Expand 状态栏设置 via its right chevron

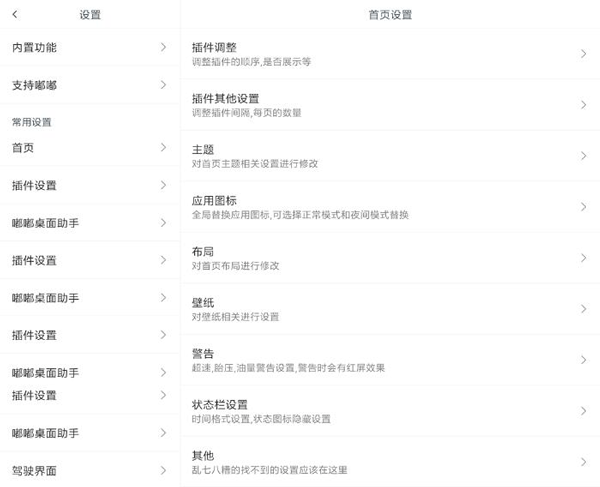pyautogui.click(x=583, y=411)
